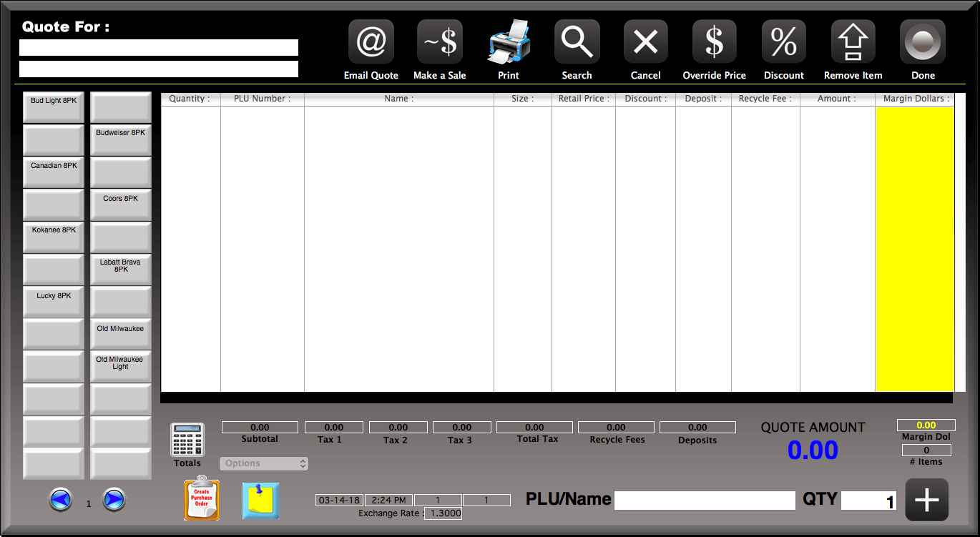The height and width of the screenshot is (537, 980).
Task: Open the Email Quote tool
Action: [371, 41]
